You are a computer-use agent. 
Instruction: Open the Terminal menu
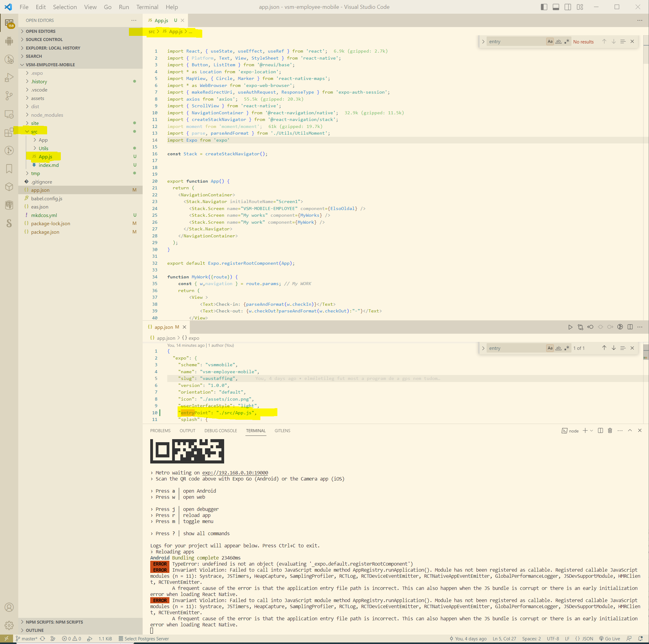tap(147, 7)
